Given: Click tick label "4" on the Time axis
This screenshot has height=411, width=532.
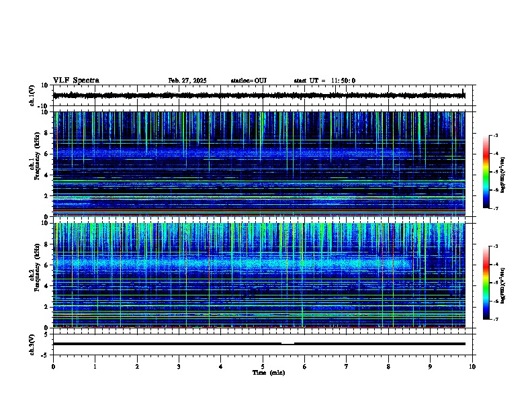Looking at the screenshot, I should point(221,367).
